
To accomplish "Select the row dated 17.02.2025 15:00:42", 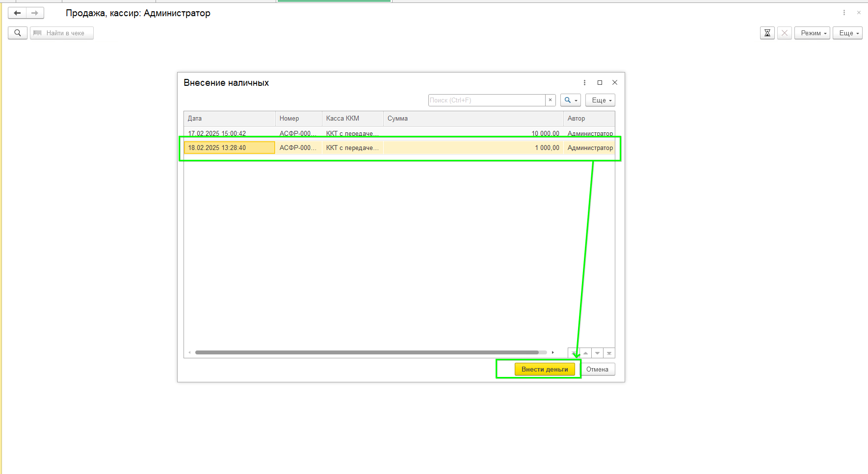I will click(x=399, y=133).
